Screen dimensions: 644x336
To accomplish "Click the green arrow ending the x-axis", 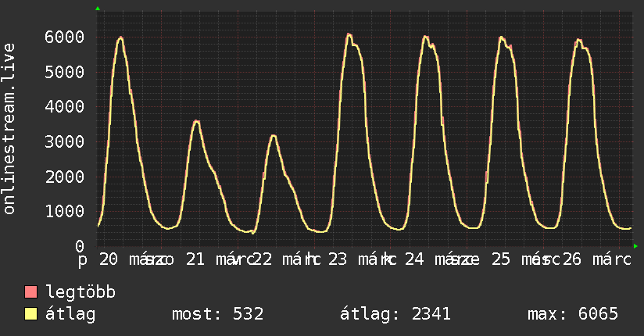I will (x=635, y=246).
